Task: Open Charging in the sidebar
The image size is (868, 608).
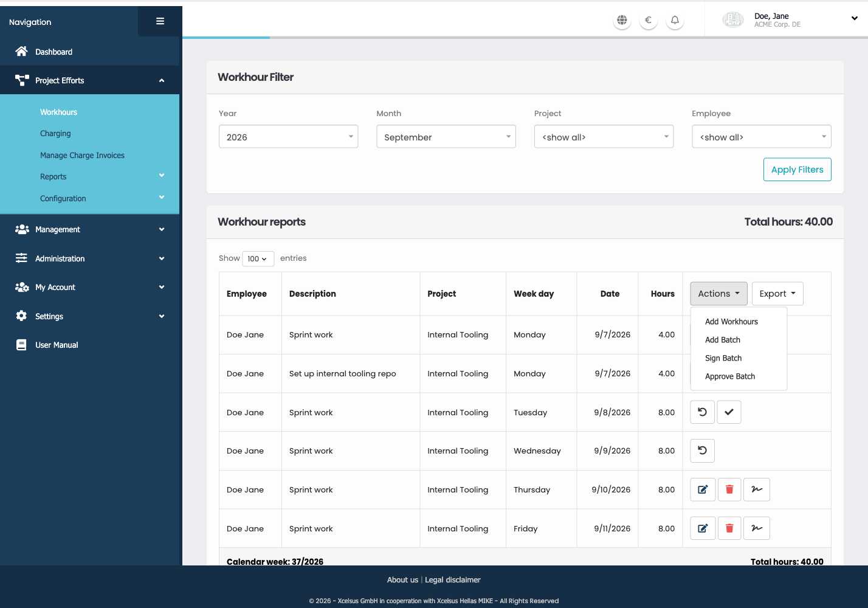Action: pyautogui.click(x=55, y=133)
